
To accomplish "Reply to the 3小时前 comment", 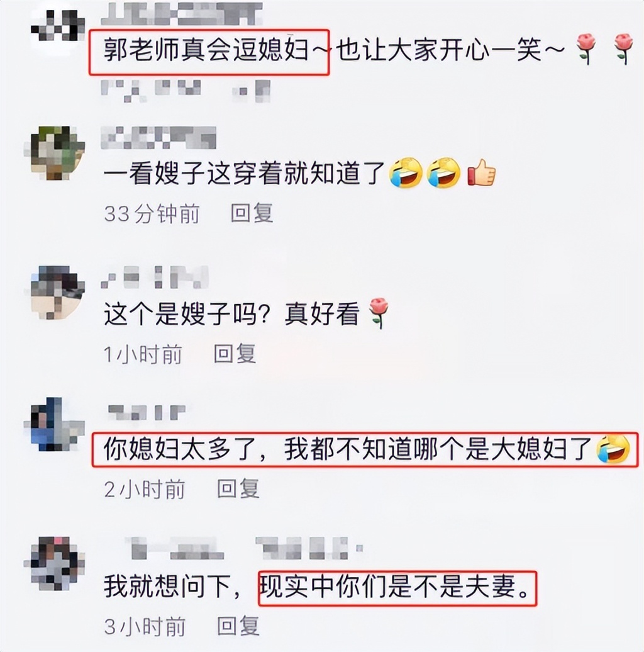I will [238, 626].
